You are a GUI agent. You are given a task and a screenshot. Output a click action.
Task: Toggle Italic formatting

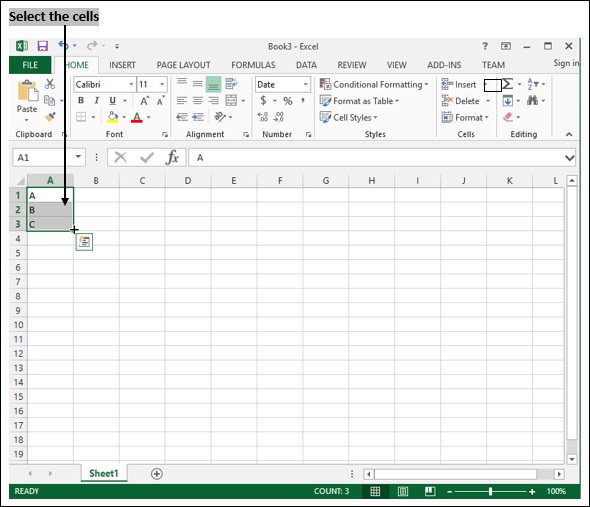tap(97, 100)
